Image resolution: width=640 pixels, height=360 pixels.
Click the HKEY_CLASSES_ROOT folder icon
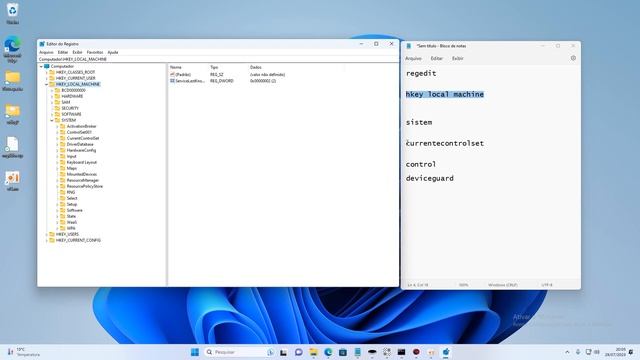[x=52, y=72]
